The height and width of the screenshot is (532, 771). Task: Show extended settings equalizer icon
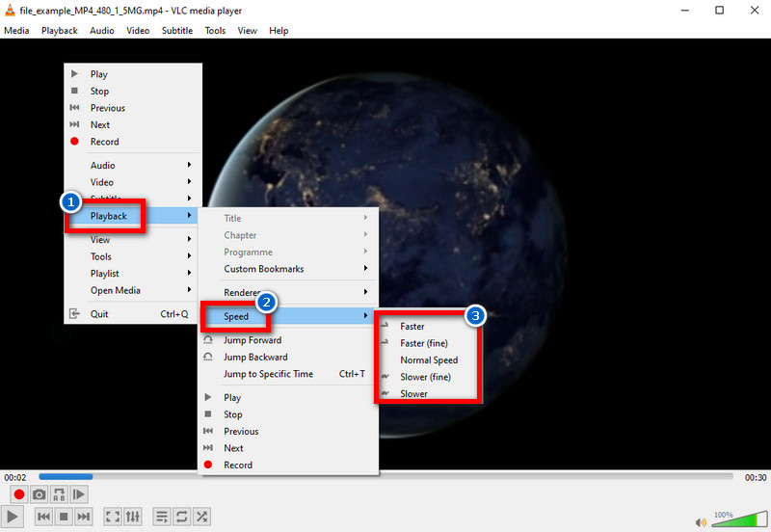pos(133,517)
